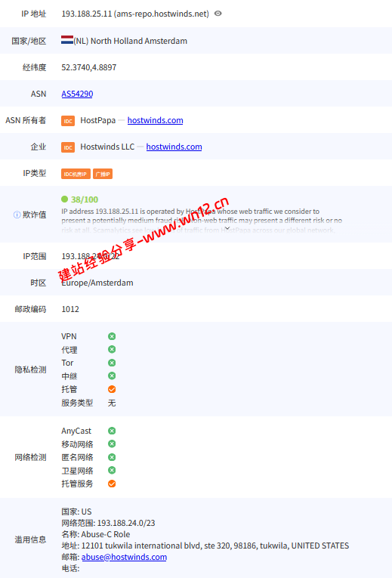This screenshot has width=392, height=578.
Task: Click the 匿名网络 status icon
Action: coord(112,457)
